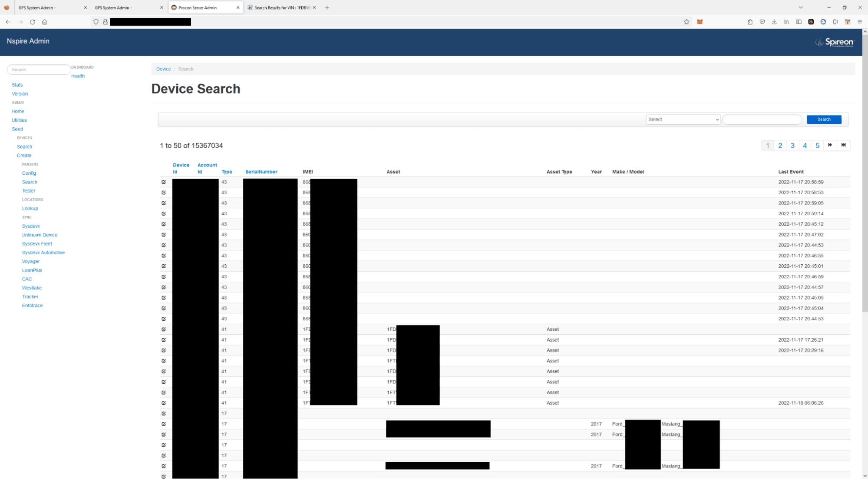Sort table by SerialNumber column header
The width and height of the screenshot is (868, 479).
click(261, 172)
